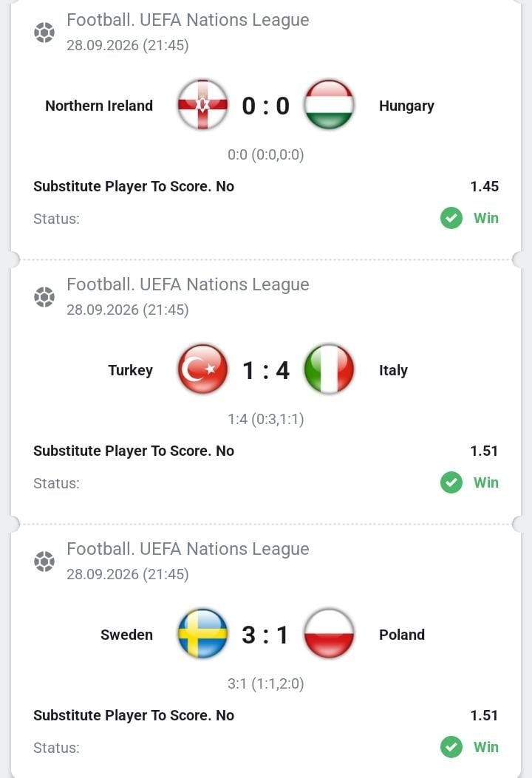Select the Poland flag icon
Viewport: 532px width, 778px height.
[x=329, y=634]
